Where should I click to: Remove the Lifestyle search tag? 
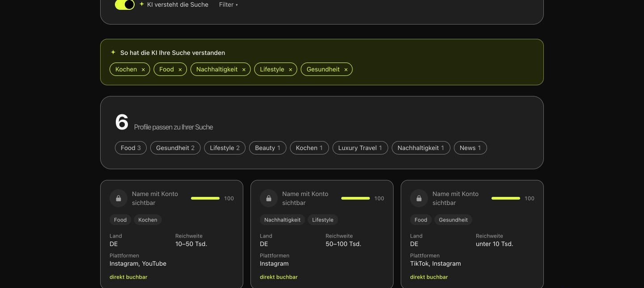tap(290, 70)
